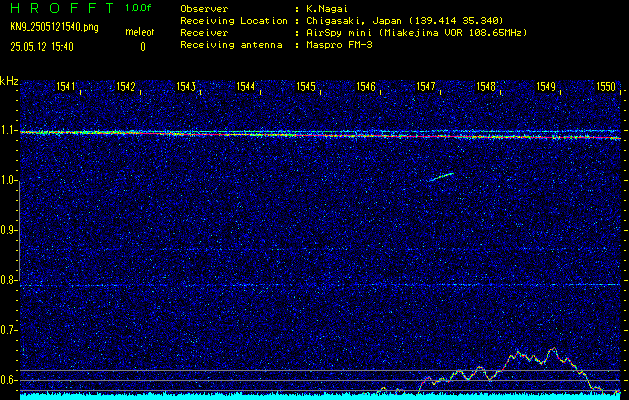Screen dimensions: 629x400
Task: Click the Observer field label
Action: click(x=204, y=8)
